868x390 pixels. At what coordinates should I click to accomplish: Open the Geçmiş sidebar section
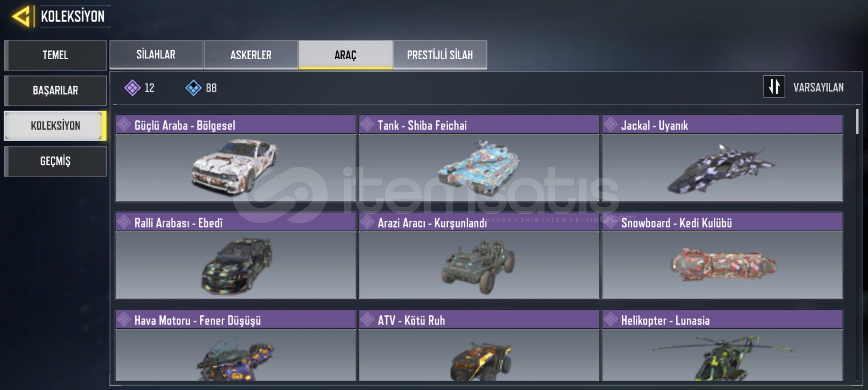55,161
